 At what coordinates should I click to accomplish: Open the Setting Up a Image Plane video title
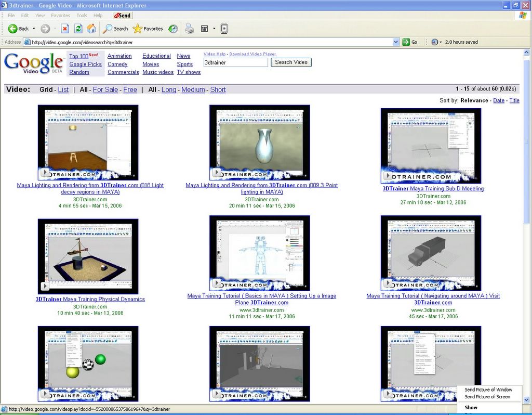(262, 299)
